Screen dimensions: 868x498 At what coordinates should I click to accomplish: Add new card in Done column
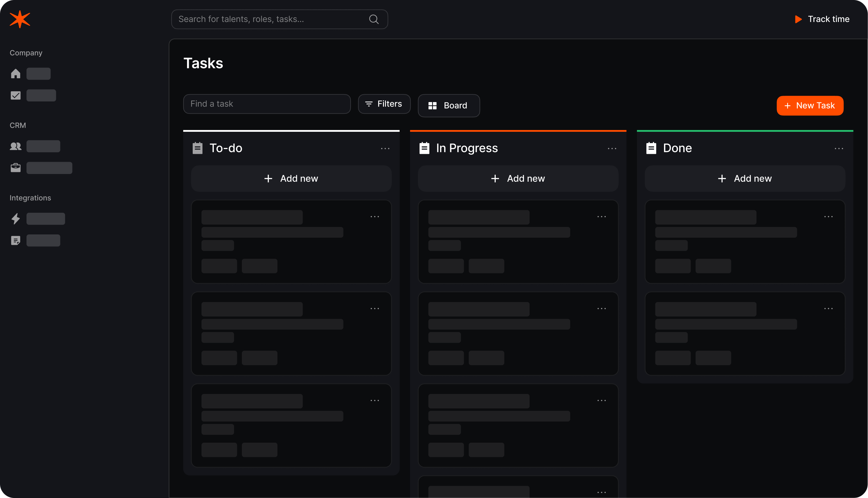tap(745, 178)
